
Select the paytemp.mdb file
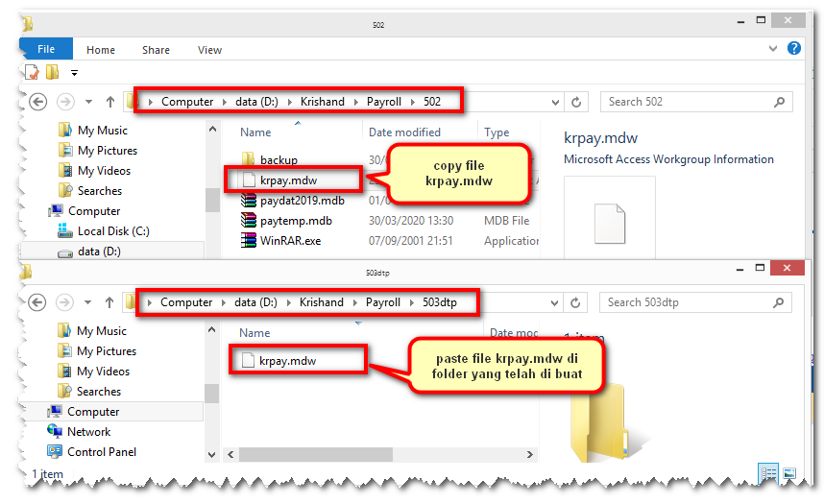295,221
